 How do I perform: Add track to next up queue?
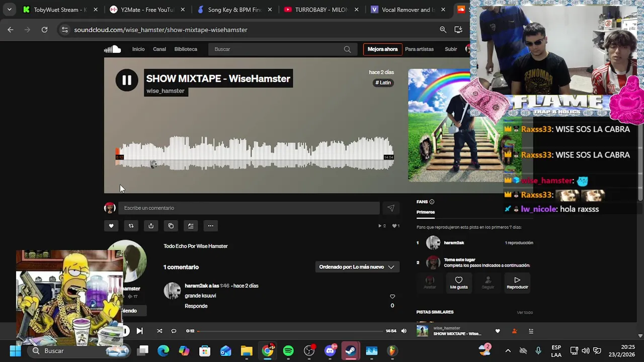coord(191,226)
